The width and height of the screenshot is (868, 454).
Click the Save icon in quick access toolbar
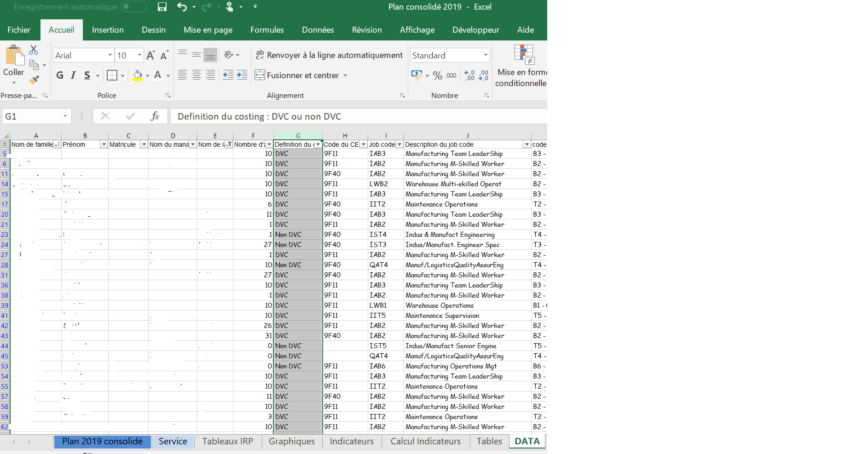pyautogui.click(x=162, y=7)
